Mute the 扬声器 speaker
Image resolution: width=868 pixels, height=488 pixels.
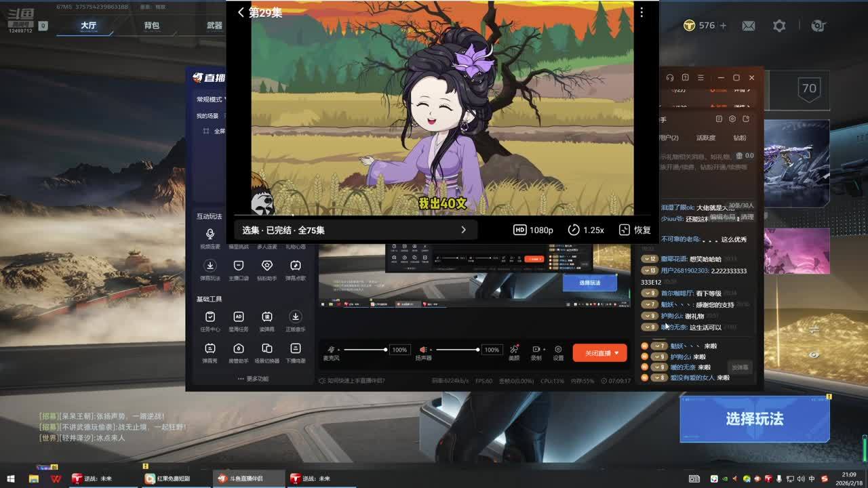423,350
